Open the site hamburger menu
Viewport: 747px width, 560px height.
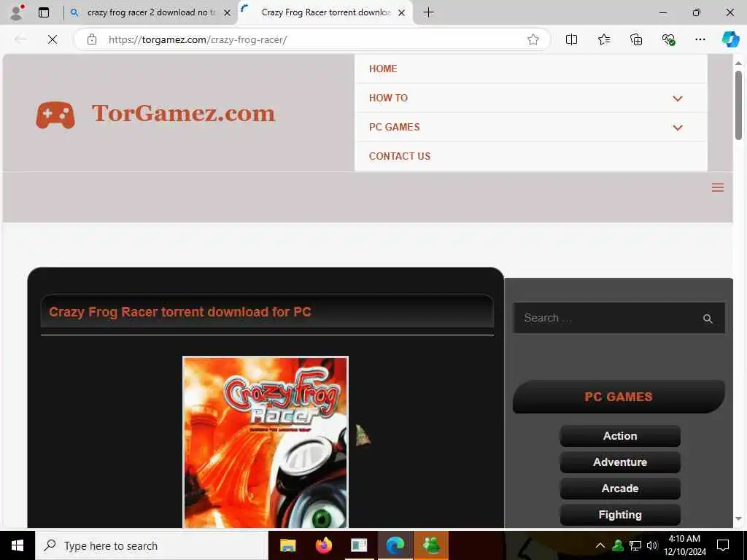coord(718,187)
